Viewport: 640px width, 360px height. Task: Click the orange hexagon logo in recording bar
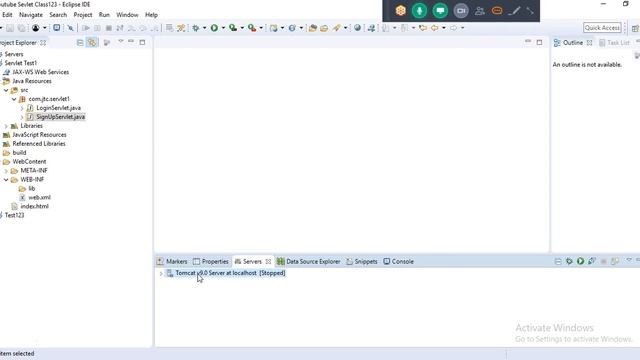point(400,11)
